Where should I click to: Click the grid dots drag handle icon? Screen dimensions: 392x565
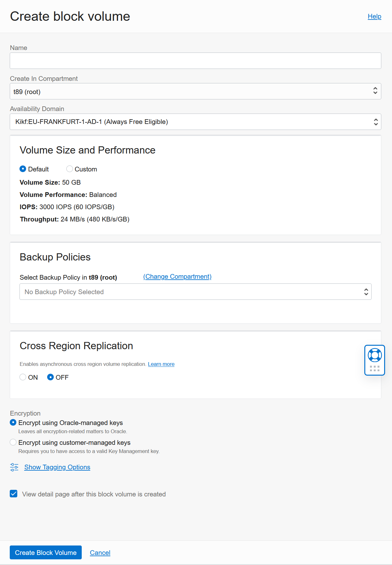coord(375,368)
